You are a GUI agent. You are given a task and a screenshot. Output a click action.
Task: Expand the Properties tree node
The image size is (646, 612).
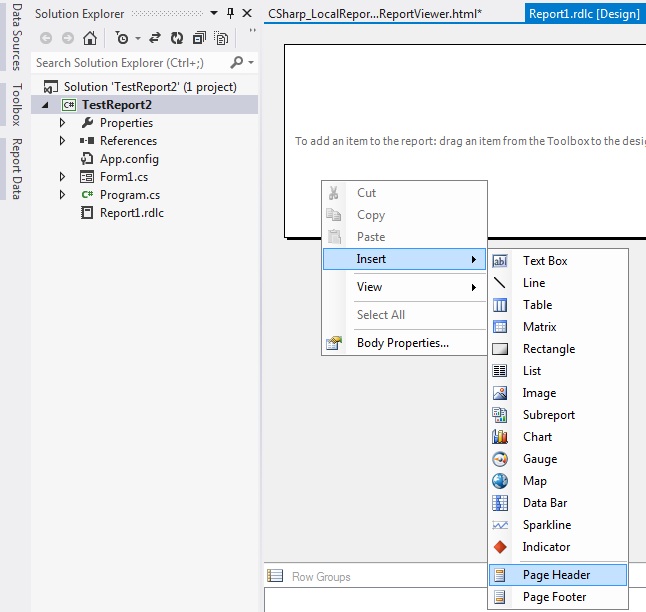pyautogui.click(x=62, y=123)
